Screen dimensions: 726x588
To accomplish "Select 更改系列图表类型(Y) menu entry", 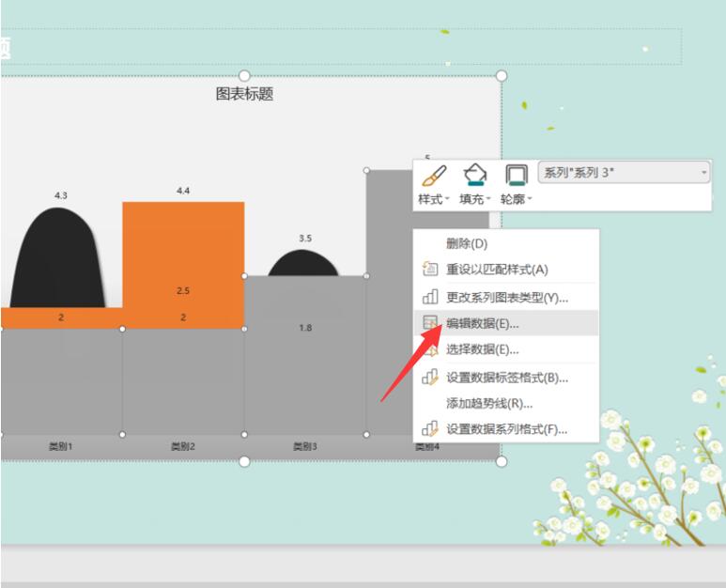I will point(505,297).
